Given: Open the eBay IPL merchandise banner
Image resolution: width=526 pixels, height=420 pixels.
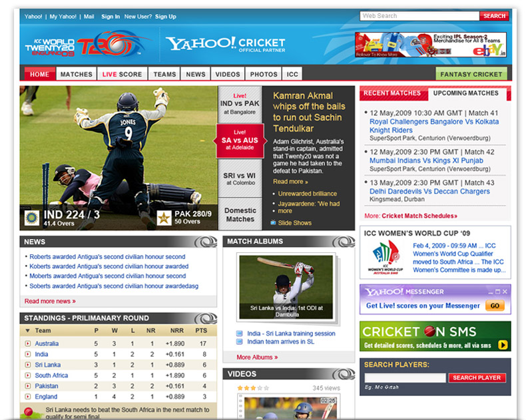Looking at the screenshot, I should click(431, 45).
